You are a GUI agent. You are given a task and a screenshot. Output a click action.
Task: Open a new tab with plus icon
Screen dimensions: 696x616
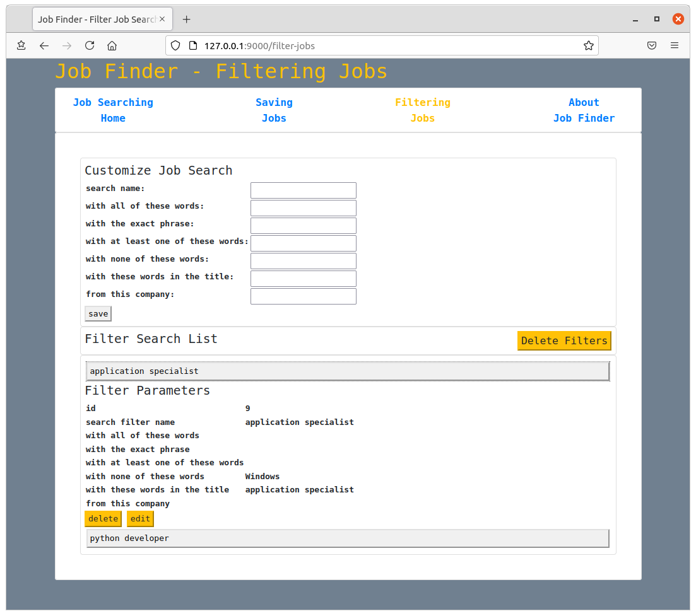pos(186,19)
